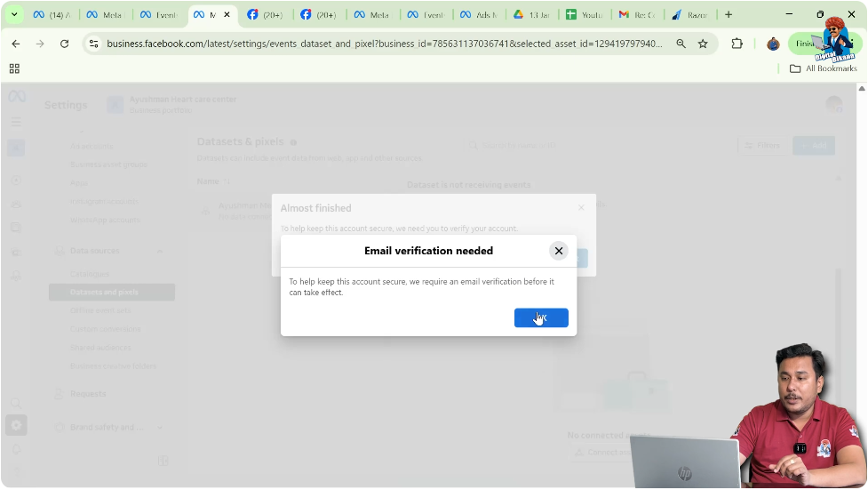Collapse the Data sources section
Screen dimensions: 868x490
[159, 251]
